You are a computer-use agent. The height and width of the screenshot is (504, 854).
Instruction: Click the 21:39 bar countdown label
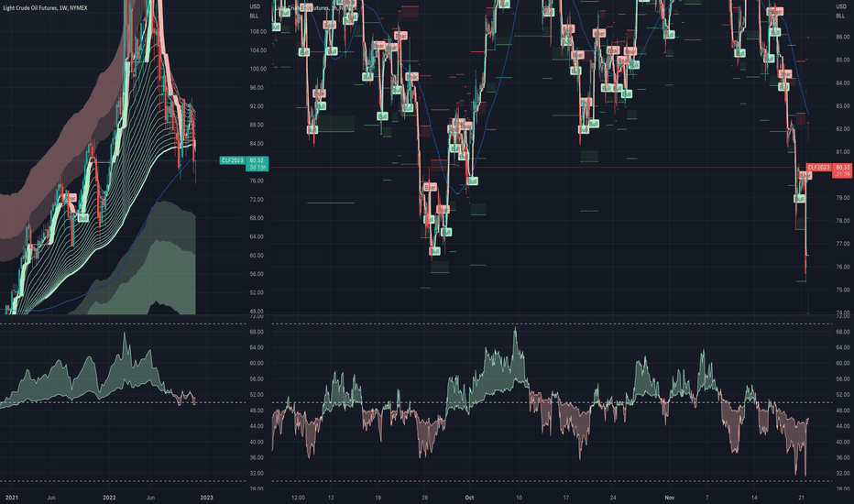coord(841,174)
